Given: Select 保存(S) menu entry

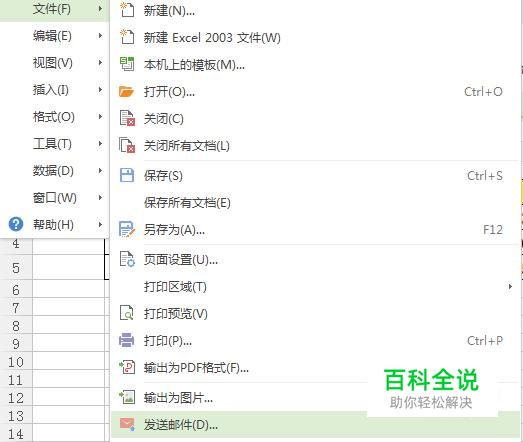Looking at the screenshot, I should click(315, 175).
